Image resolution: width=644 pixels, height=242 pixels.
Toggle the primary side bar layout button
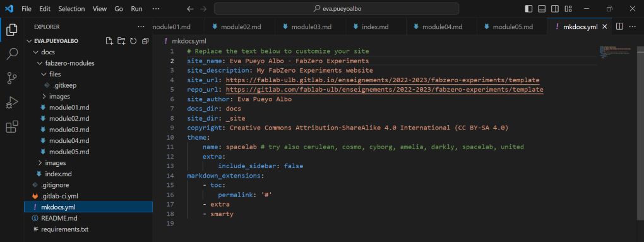point(529,9)
